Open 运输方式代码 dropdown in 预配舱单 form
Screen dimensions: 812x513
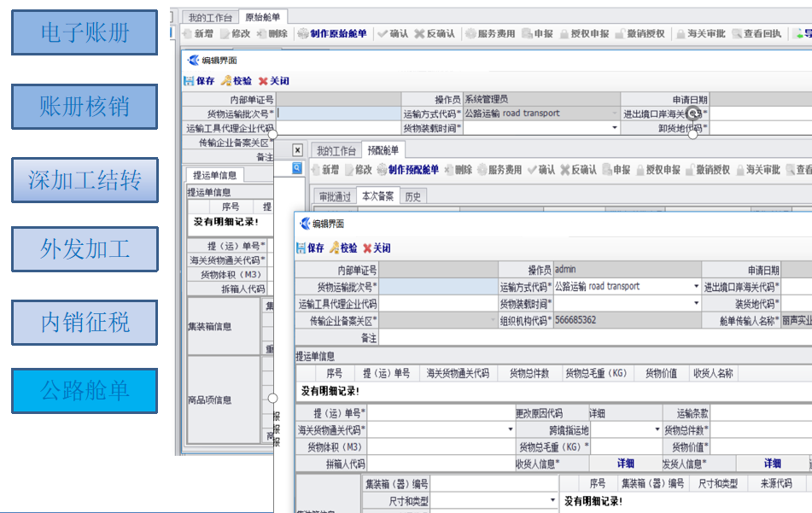pos(696,286)
